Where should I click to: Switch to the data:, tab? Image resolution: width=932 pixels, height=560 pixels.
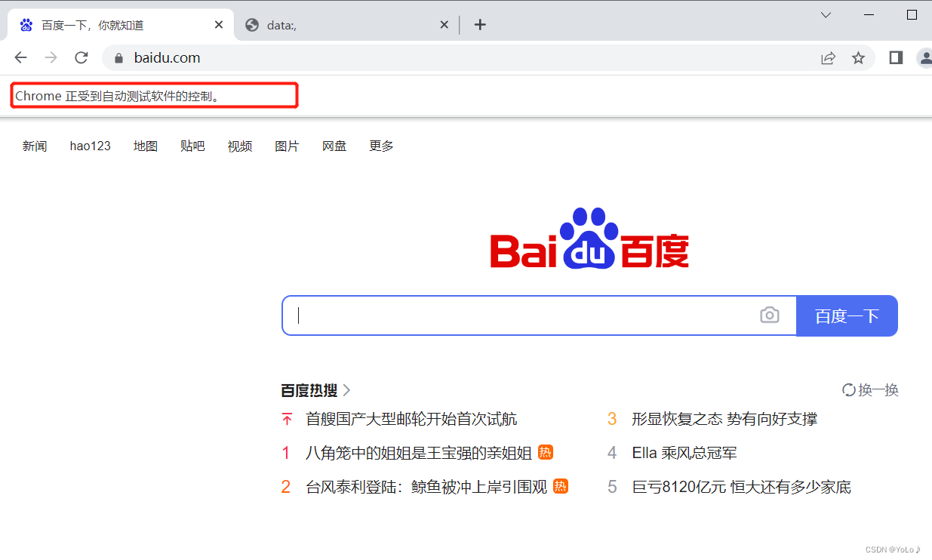pos(348,25)
